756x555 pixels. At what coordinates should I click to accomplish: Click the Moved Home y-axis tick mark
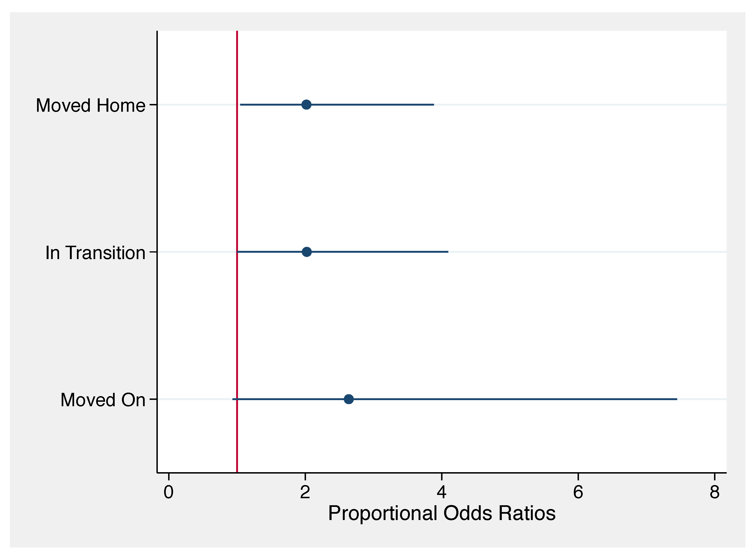[x=153, y=104]
